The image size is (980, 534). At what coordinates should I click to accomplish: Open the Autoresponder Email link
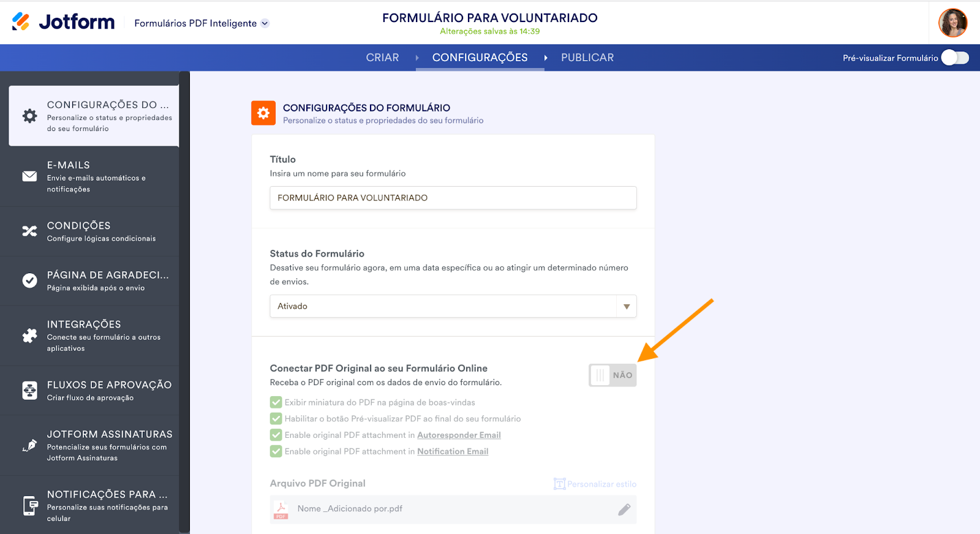coord(459,435)
